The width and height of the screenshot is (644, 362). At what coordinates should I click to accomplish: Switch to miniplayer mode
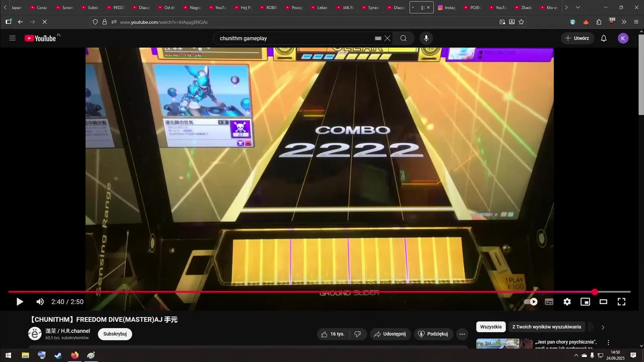click(x=585, y=302)
